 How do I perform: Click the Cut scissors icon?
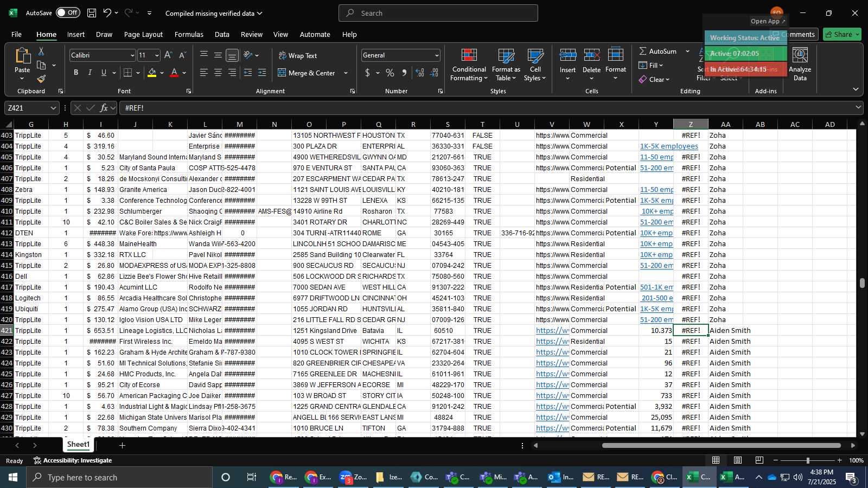[x=41, y=52]
